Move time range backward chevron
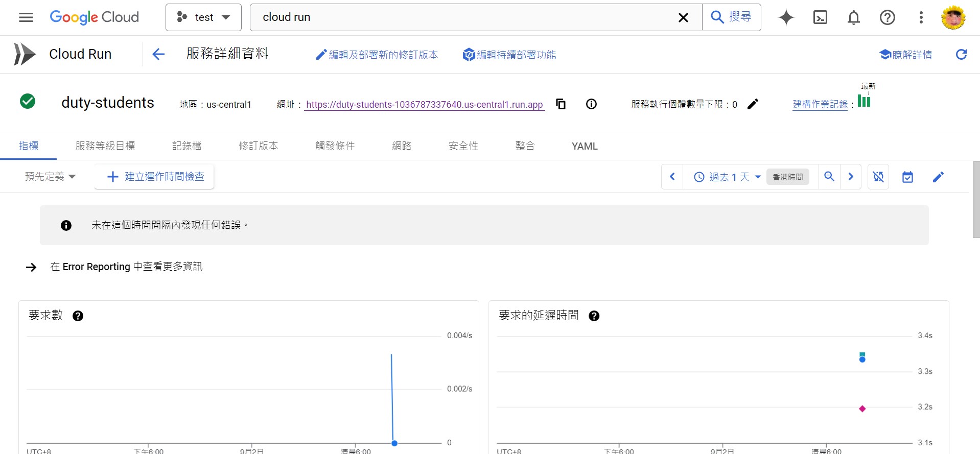The height and width of the screenshot is (454, 980). point(672,177)
